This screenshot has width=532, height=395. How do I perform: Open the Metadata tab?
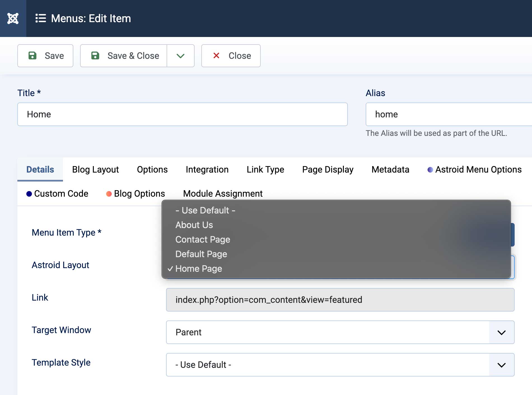coord(390,169)
